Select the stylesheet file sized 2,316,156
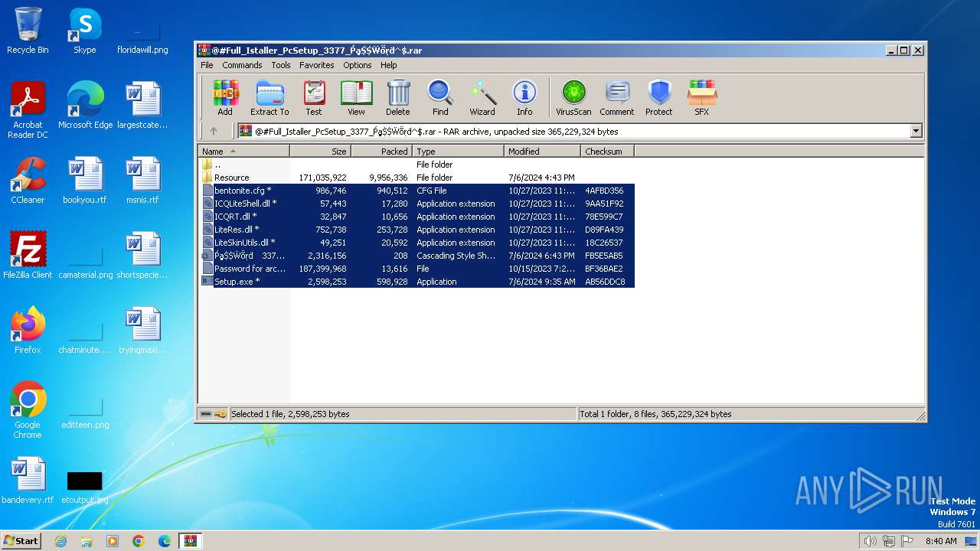The image size is (980, 551). point(416,256)
